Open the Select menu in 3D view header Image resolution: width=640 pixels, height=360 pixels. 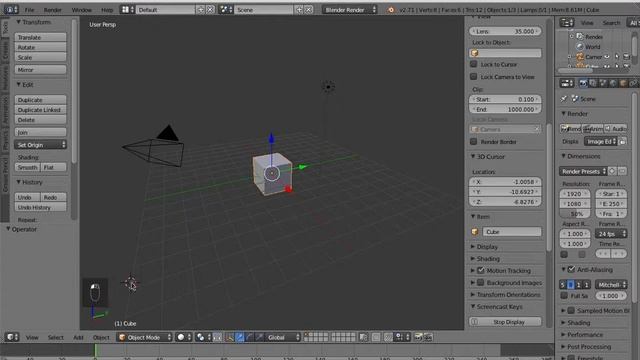56,338
